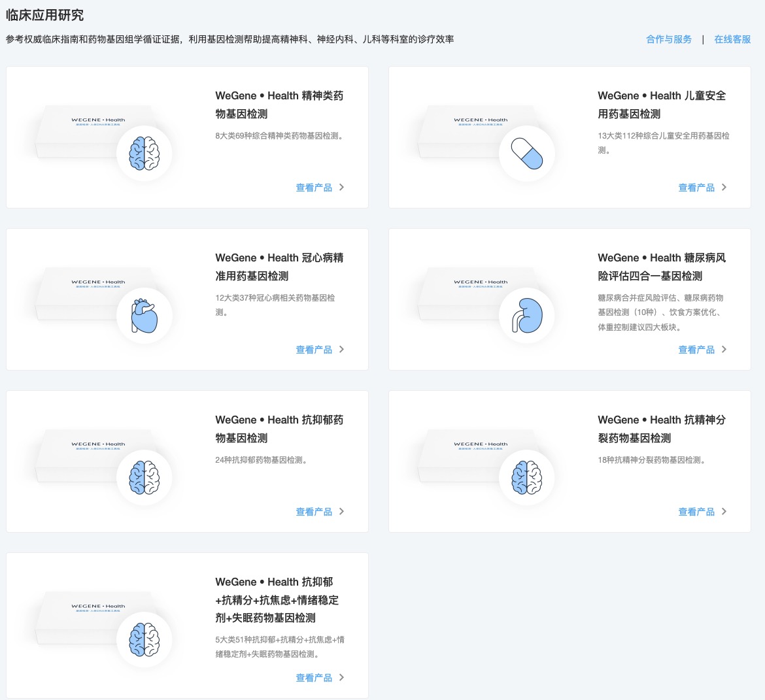Click the heart icon on the 冠心病精准用药 card
765x700 pixels.
tap(144, 316)
